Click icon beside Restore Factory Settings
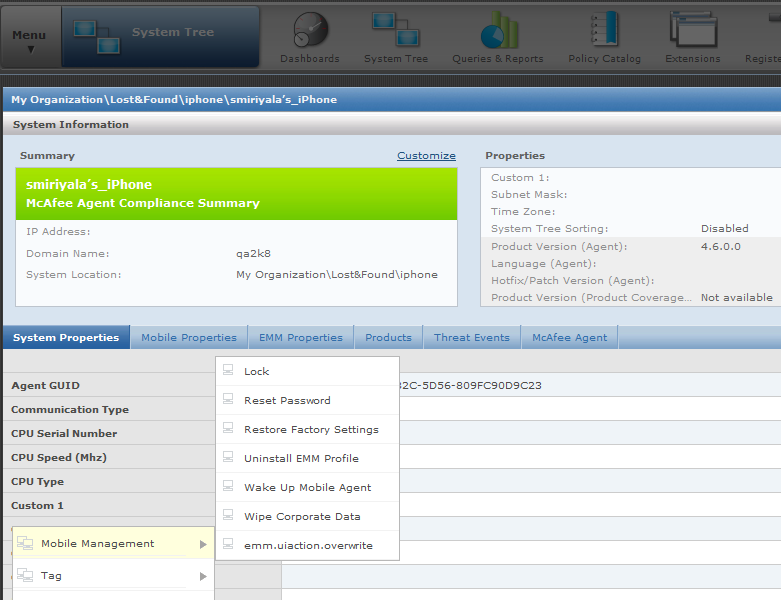 point(228,428)
